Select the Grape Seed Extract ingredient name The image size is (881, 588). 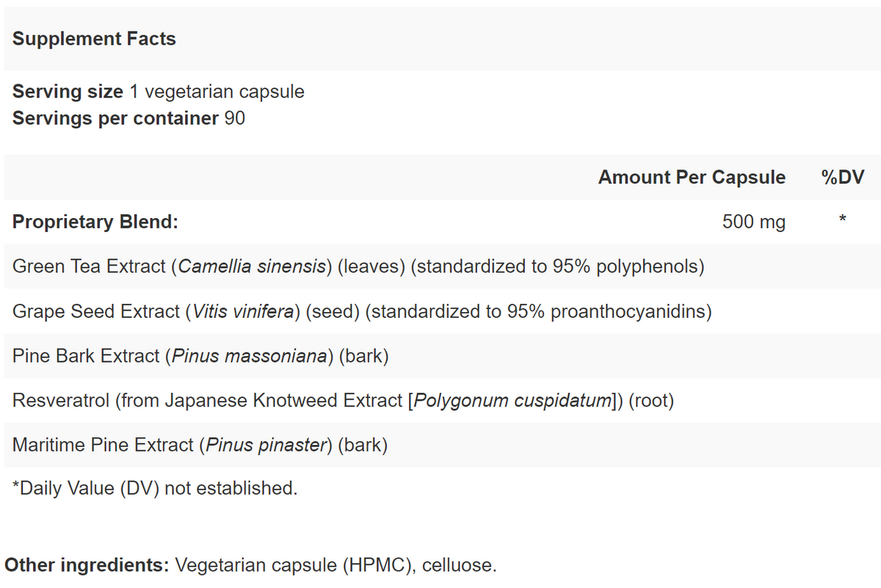tap(95, 311)
